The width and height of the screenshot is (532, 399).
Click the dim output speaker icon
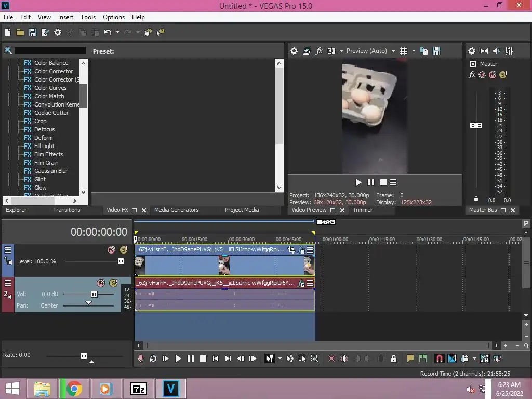tap(496, 51)
